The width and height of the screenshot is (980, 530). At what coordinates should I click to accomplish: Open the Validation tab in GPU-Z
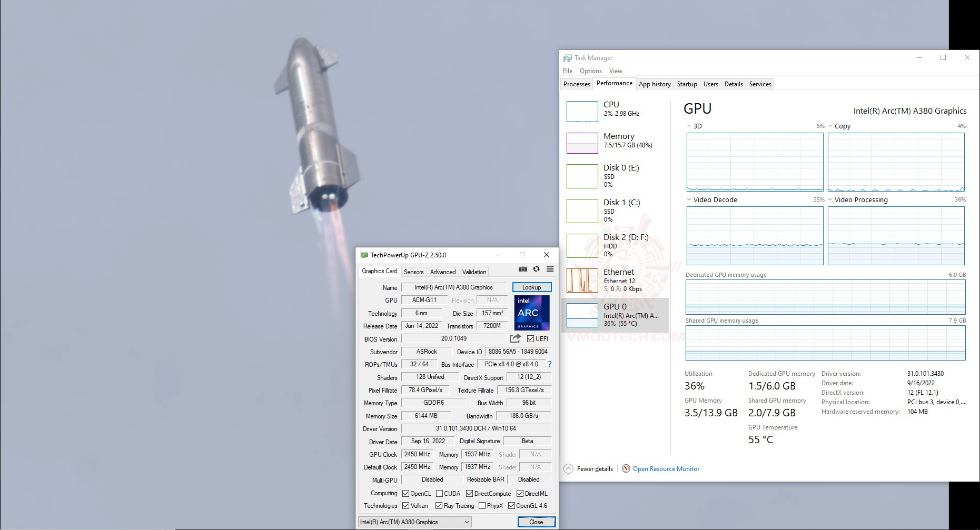[x=474, y=272]
